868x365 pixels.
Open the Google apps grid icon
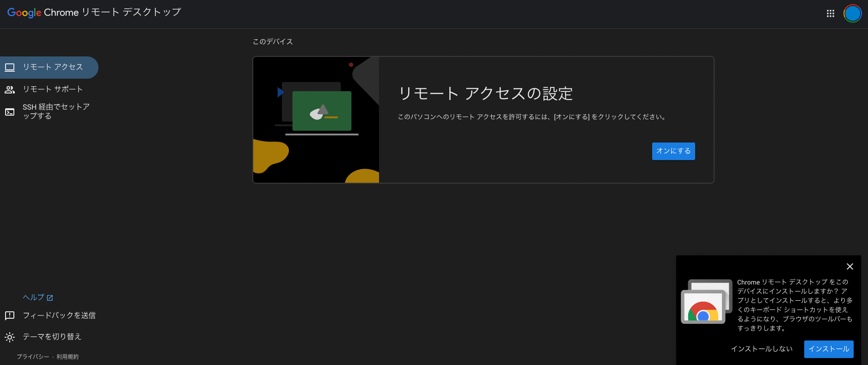[x=831, y=13]
